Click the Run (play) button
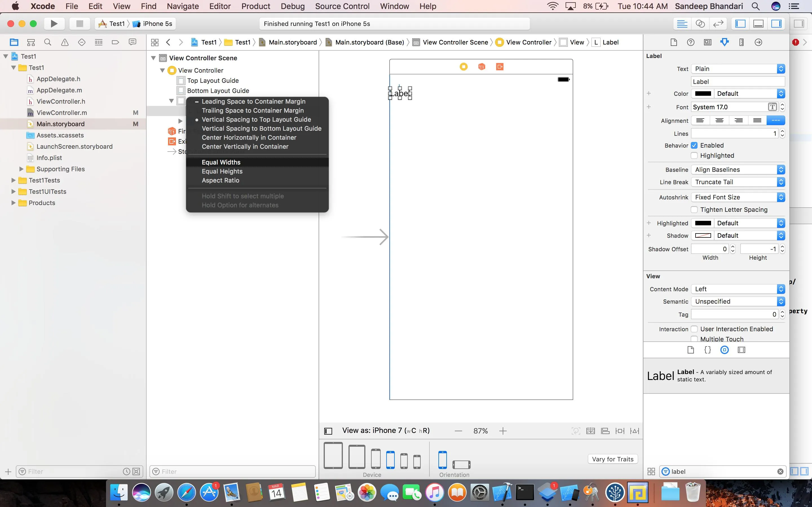The height and width of the screenshot is (507, 812). coord(54,23)
